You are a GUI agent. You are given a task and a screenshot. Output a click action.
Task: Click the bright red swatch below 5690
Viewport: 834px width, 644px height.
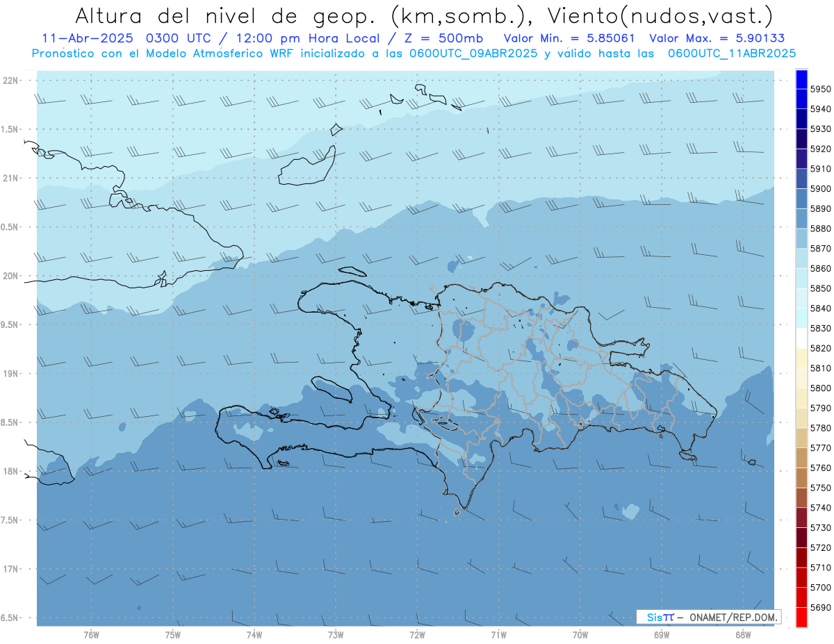801,618
